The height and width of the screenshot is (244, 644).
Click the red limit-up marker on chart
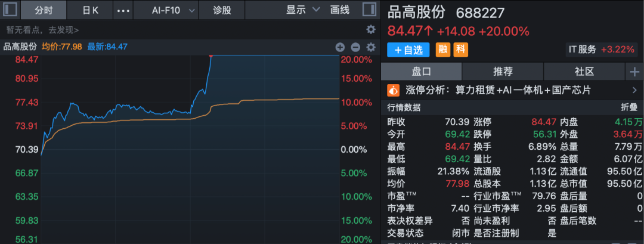[210, 55]
